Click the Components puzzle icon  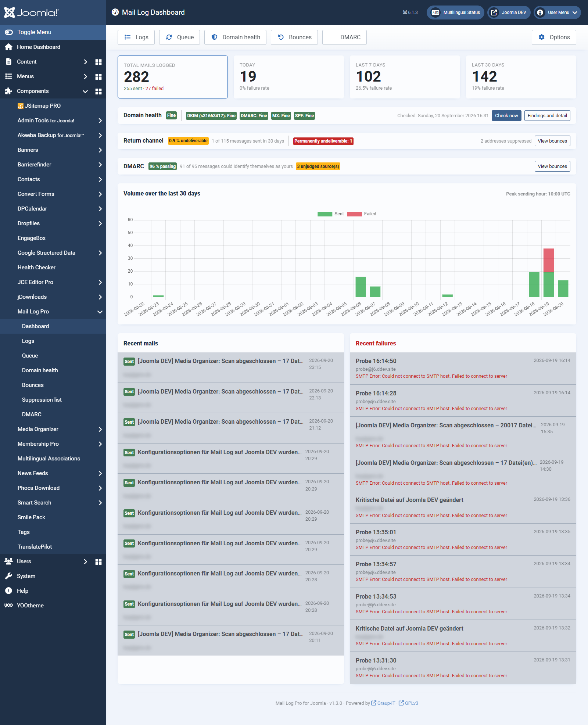coord(9,91)
